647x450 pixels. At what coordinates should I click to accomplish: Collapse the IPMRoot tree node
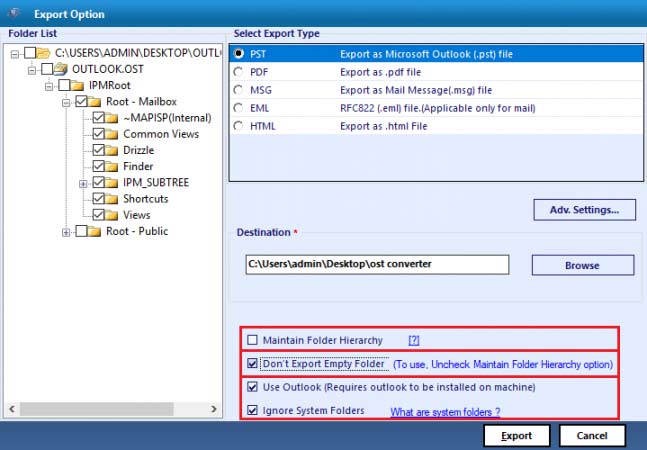(49, 87)
